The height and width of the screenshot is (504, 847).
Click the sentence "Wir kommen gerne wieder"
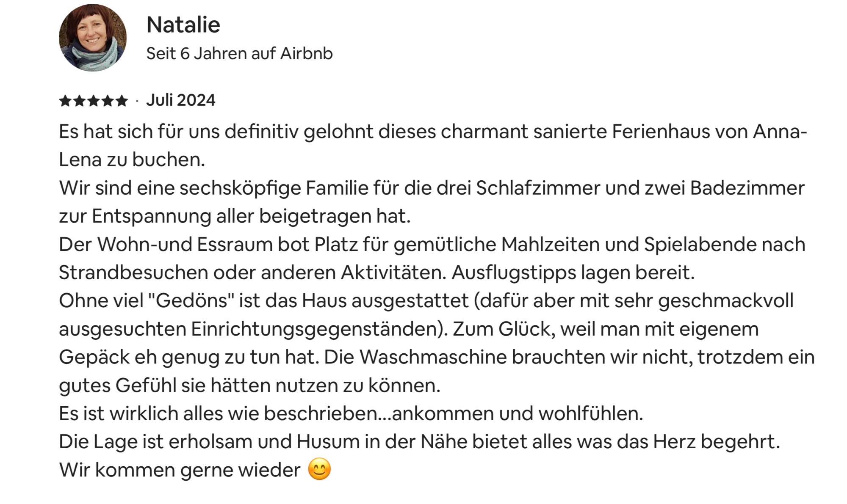click(180, 470)
